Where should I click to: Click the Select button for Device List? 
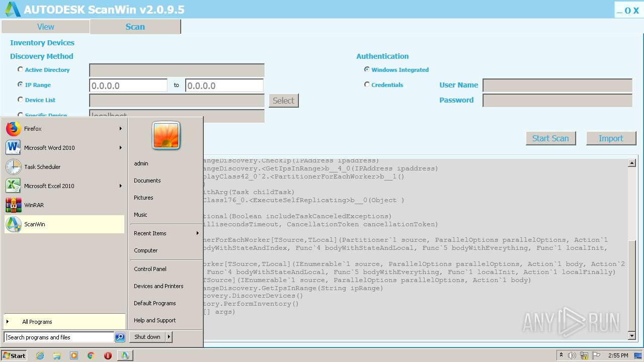pyautogui.click(x=283, y=101)
